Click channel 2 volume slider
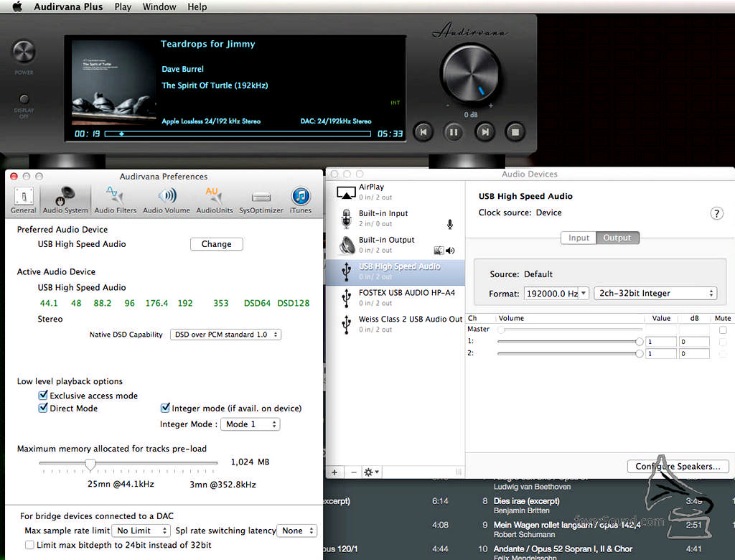 569,353
